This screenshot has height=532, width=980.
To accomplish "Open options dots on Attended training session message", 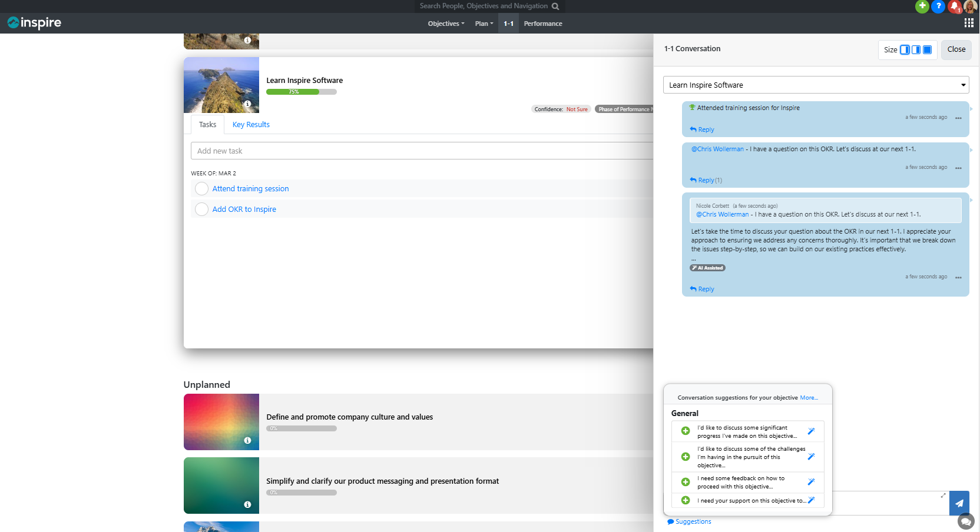I will (x=958, y=118).
